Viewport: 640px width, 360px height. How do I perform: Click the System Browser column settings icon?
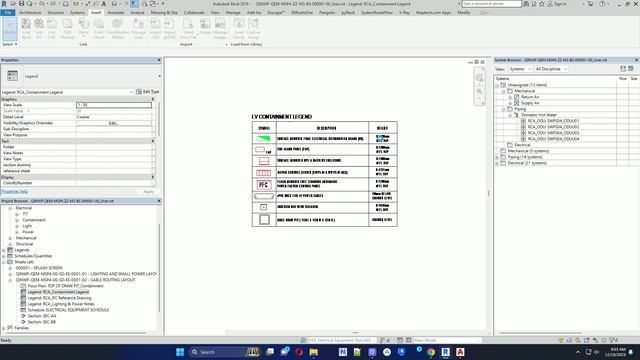(x=631, y=69)
